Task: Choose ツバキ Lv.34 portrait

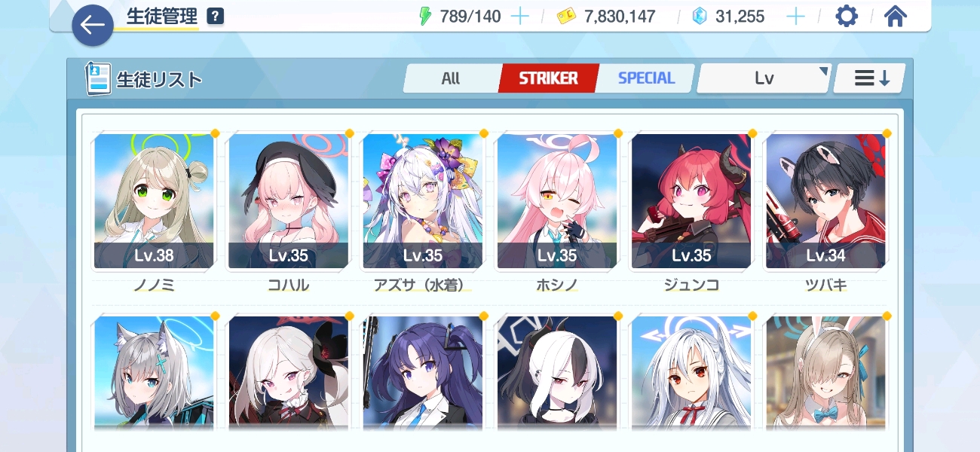Action: coord(826,201)
